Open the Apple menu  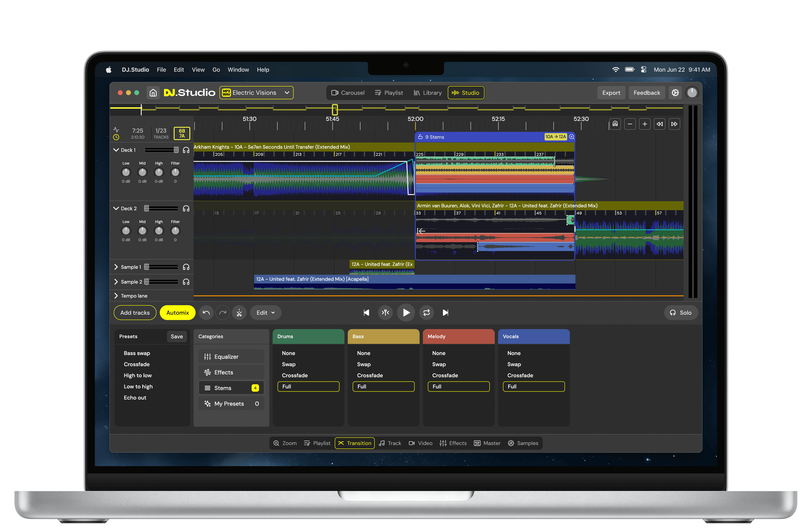(108, 70)
